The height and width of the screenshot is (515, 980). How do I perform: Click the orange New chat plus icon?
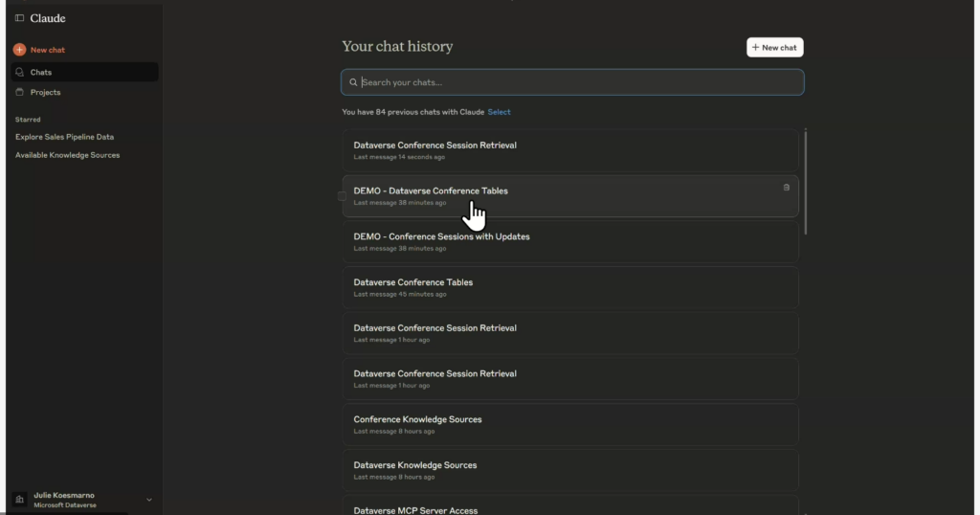coord(19,50)
